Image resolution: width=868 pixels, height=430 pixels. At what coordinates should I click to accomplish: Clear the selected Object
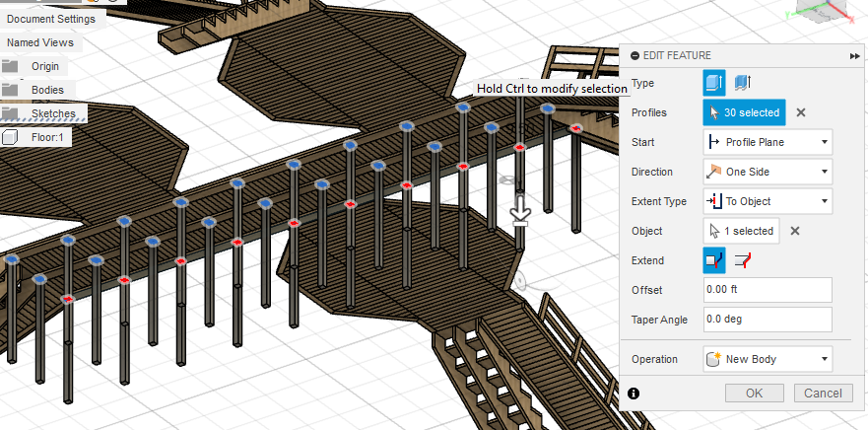click(x=795, y=231)
